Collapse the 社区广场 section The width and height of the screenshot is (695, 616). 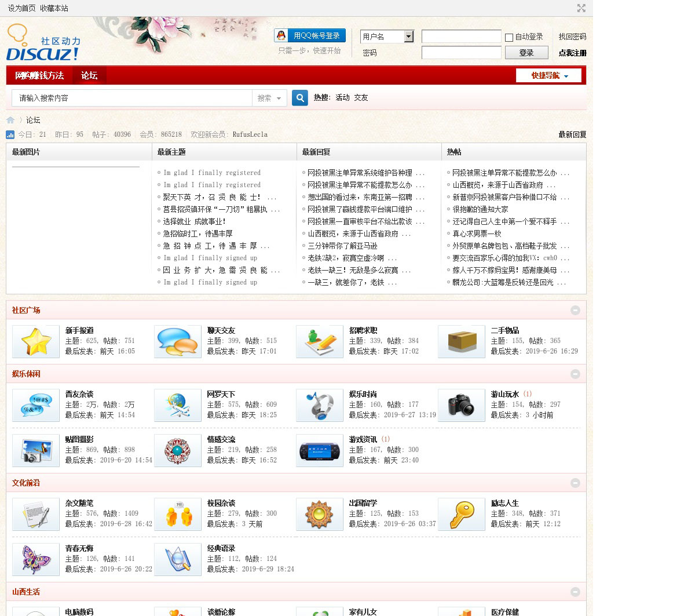coord(575,310)
